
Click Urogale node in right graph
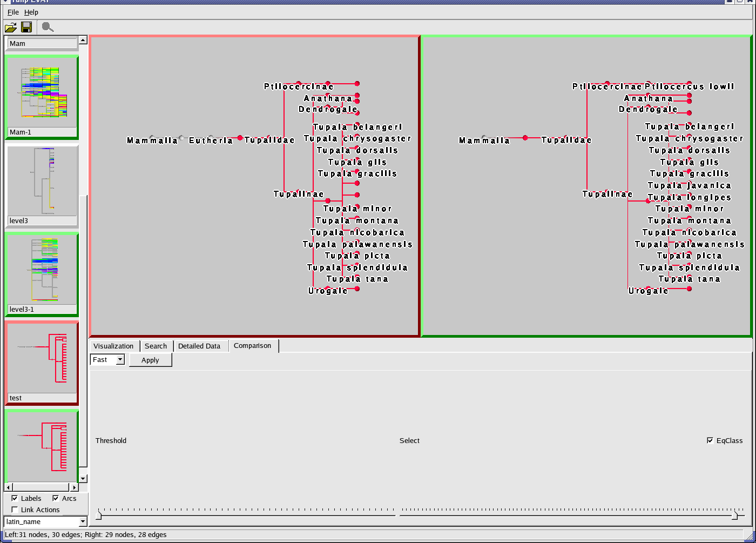coord(649,291)
